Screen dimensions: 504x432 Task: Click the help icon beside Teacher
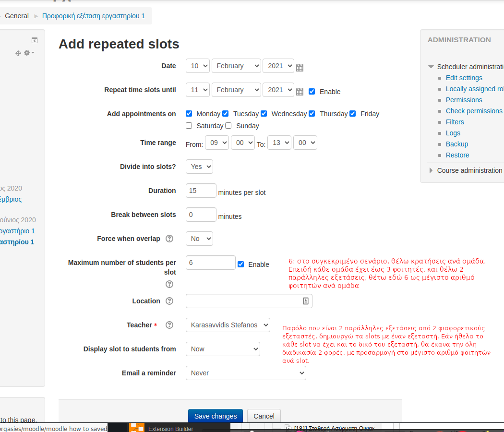[x=169, y=325]
